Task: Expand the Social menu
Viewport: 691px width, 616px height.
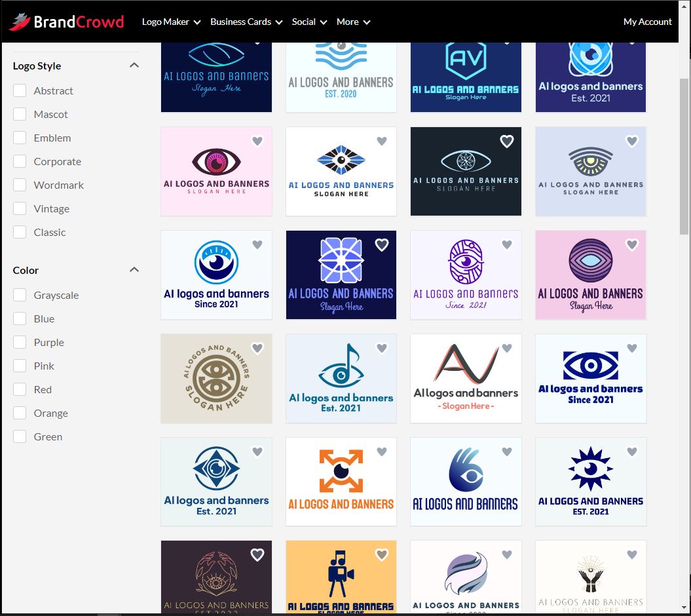Action: coord(309,22)
